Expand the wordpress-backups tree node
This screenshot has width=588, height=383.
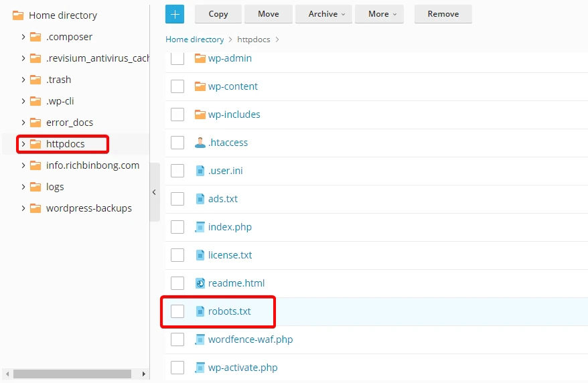click(23, 208)
